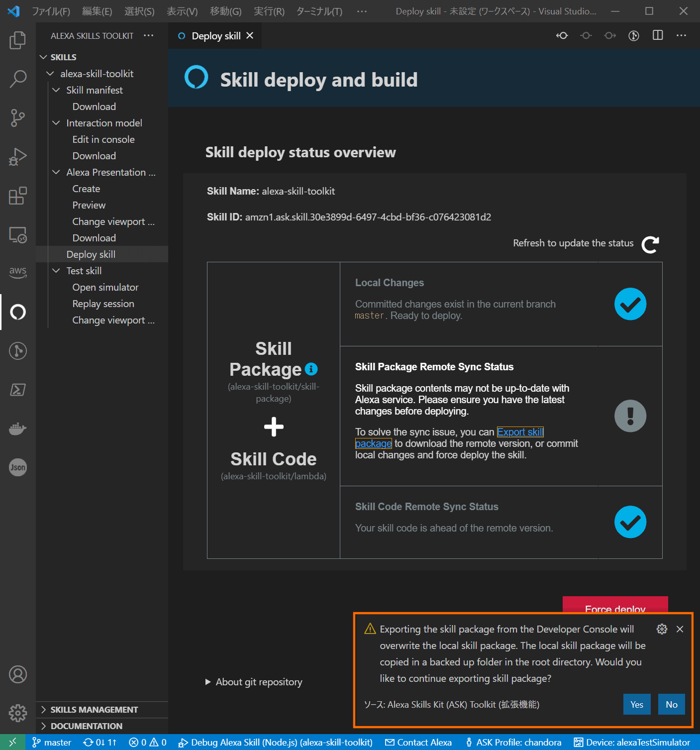Click the remote window indicator in status bar
This screenshot has height=750, width=700.
click(x=13, y=742)
